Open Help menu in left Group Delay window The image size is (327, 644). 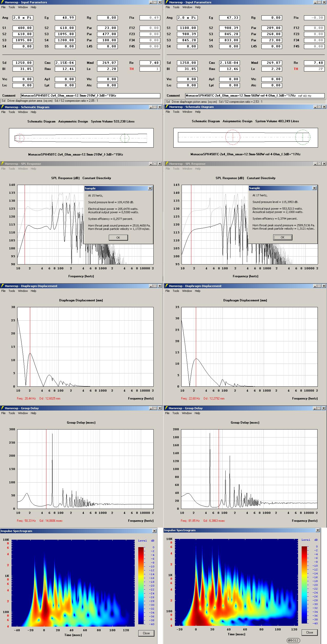coord(33,413)
